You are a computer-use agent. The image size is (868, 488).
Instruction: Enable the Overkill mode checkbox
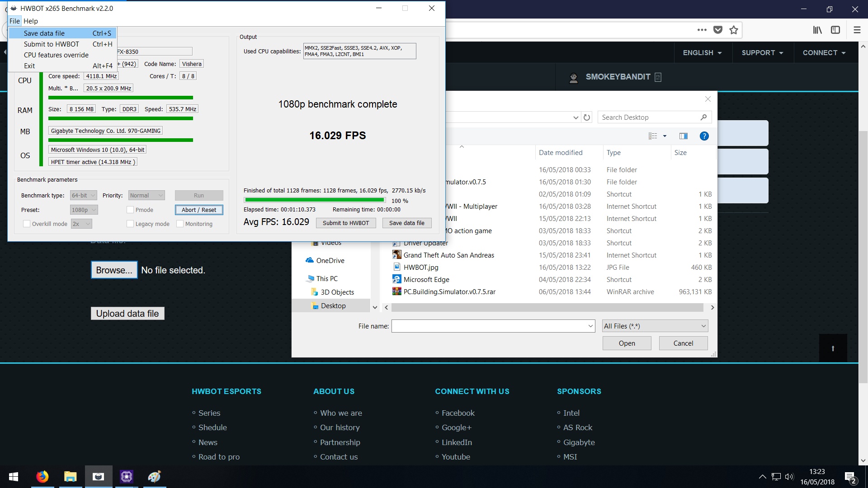point(27,224)
